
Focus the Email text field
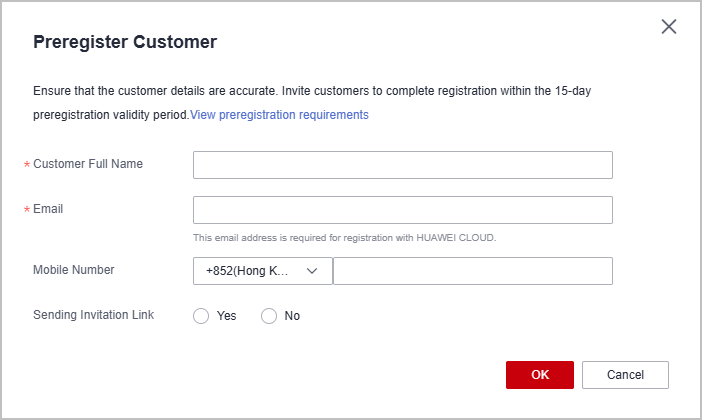402,210
